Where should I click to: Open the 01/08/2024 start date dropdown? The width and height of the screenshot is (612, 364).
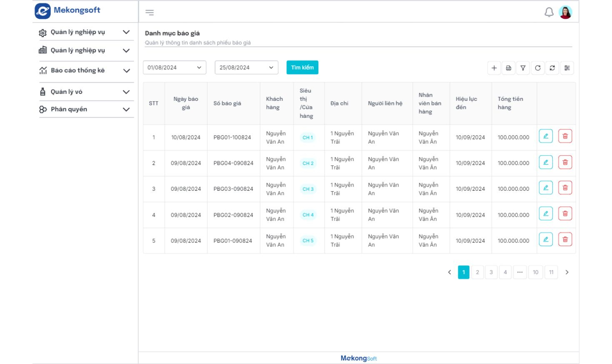(175, 67)
